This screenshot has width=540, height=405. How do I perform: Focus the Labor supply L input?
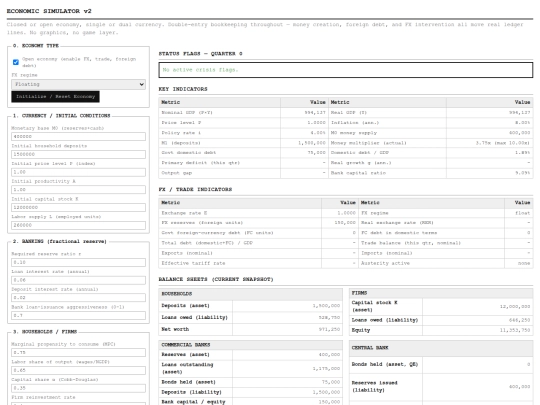(x=79, y=225)
